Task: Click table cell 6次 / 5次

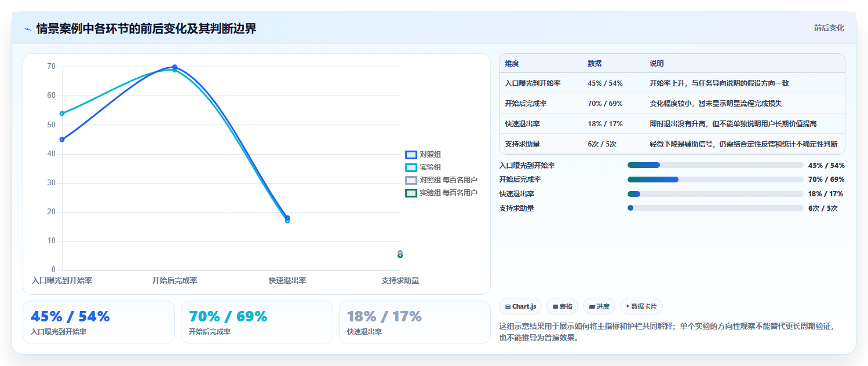Action: [x=602, y=144]
